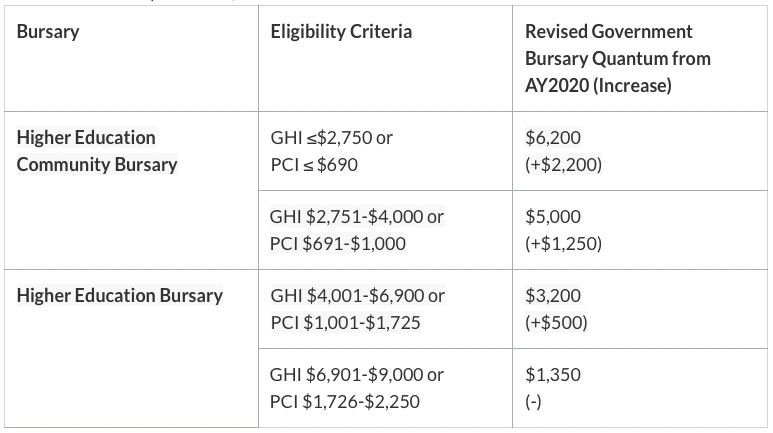
Task: Select the "GHI $4,001-$6,900 or" text
Action: point(357,295)
